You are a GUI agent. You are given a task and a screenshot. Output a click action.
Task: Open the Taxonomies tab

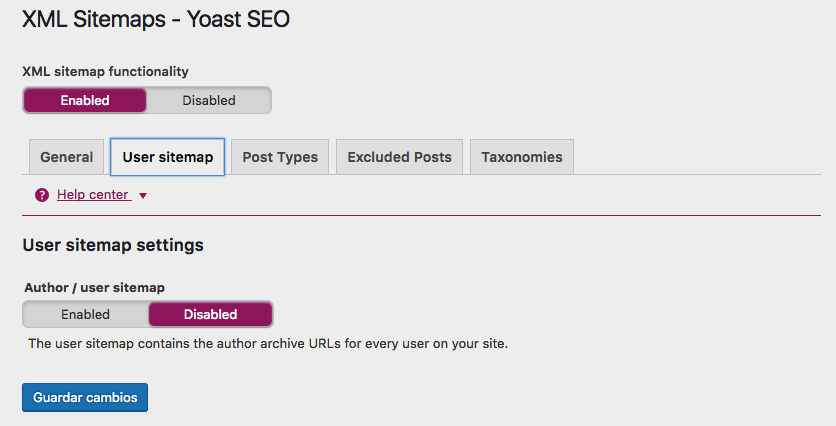coord(522,157)
